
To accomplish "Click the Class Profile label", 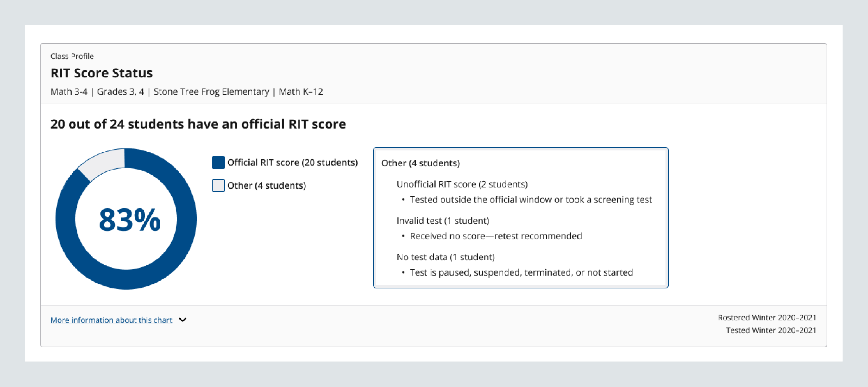I will click(72, 56).
